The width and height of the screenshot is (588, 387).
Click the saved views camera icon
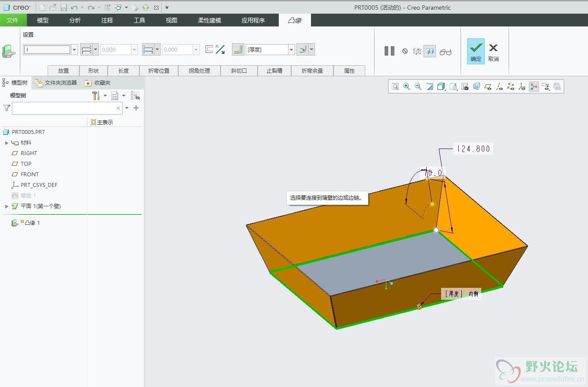pos(464,87)
